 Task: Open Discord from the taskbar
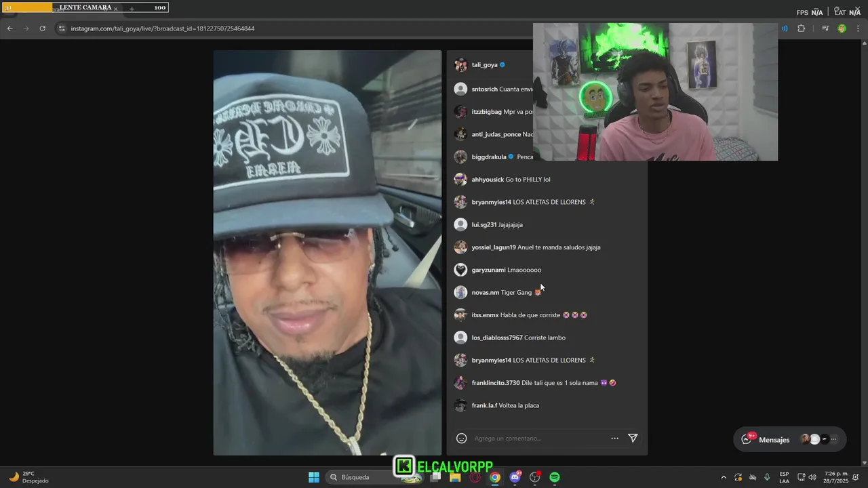pos(515,477)
